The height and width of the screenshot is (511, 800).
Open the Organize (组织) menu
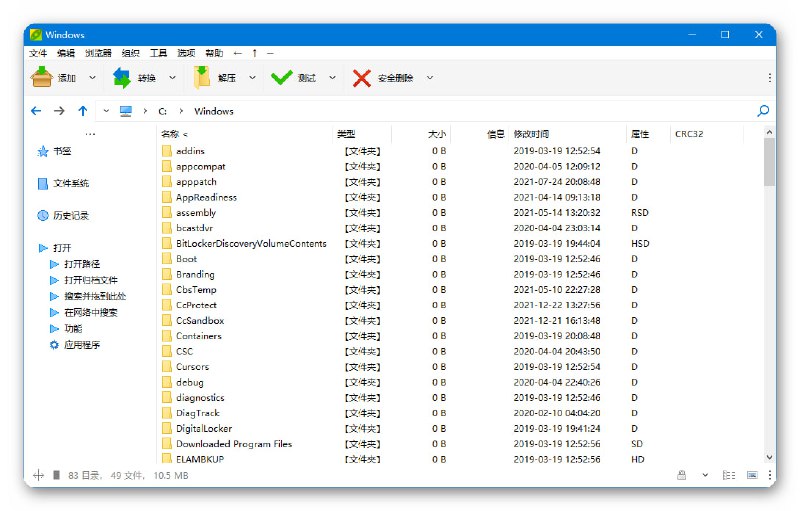pyautogui.click(x=131, y=53)
